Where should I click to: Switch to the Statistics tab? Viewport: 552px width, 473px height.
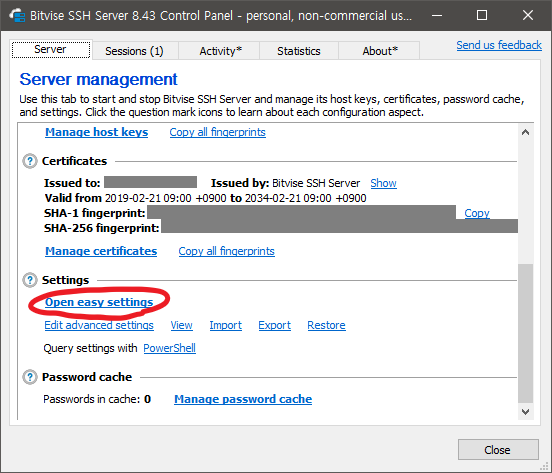(x=299, y=51)
